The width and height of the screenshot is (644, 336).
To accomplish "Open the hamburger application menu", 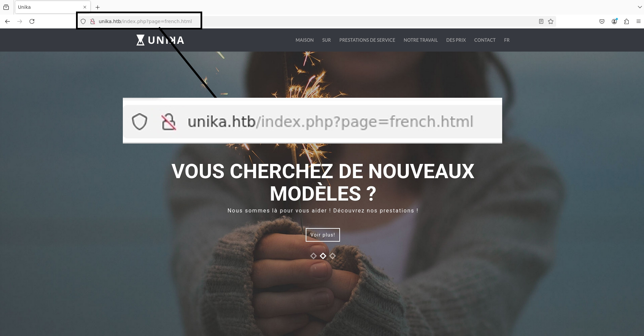I will pyautogui.click(x=638, y=21).
